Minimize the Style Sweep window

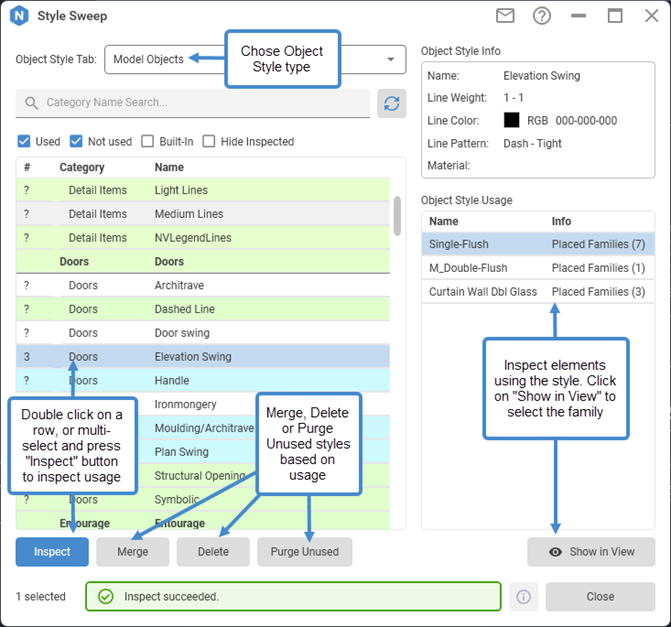[x=578, y=16]
